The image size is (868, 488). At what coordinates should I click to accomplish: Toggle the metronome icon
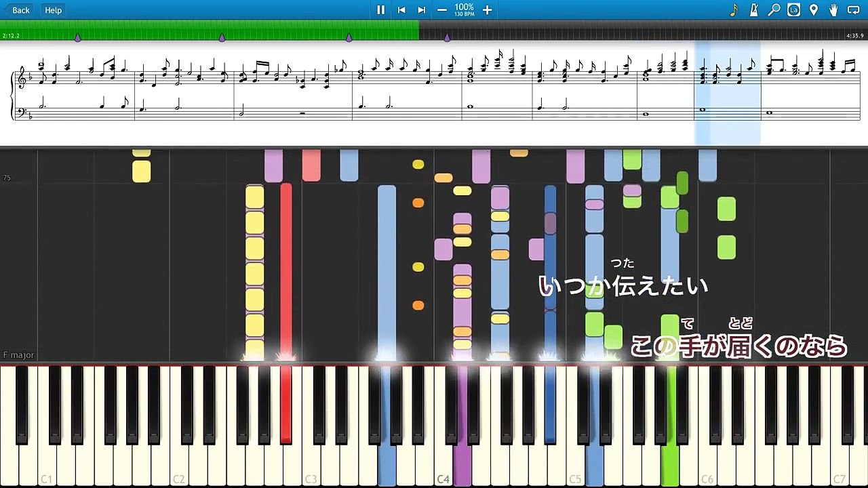click(x=753, y=9)
